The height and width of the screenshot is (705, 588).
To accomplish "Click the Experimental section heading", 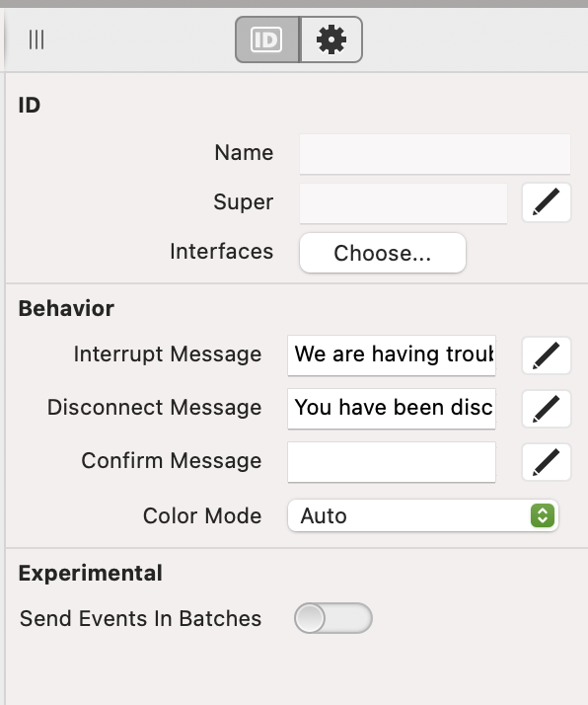I will [91, 574].
